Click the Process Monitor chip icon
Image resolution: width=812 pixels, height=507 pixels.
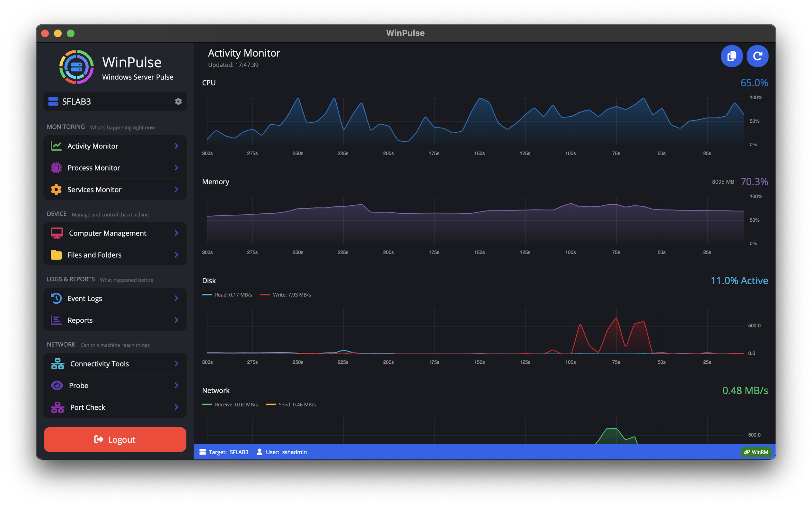click(56, 168)
